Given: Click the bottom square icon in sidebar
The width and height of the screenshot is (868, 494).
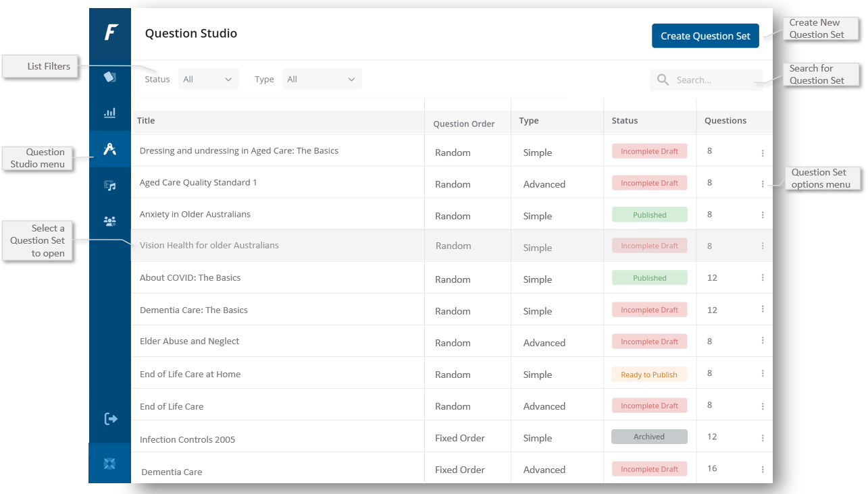Looking at the screenshot, I should (x=109, y=464).
